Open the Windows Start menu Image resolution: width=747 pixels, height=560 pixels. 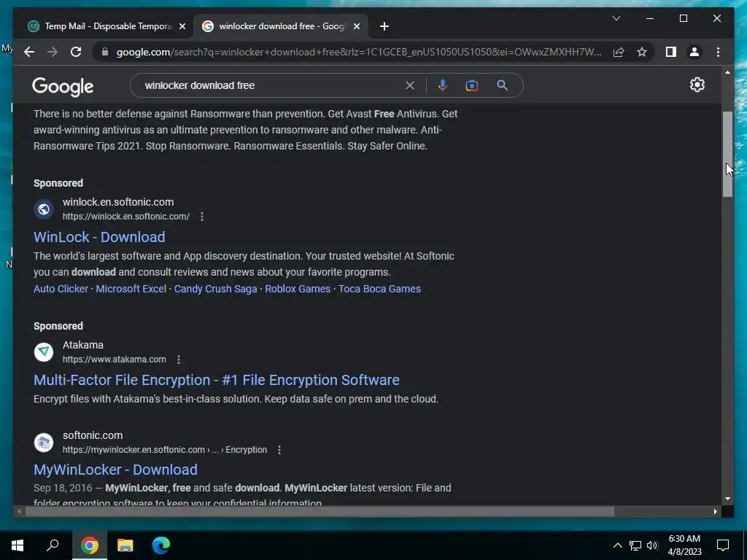click(18, 545)
